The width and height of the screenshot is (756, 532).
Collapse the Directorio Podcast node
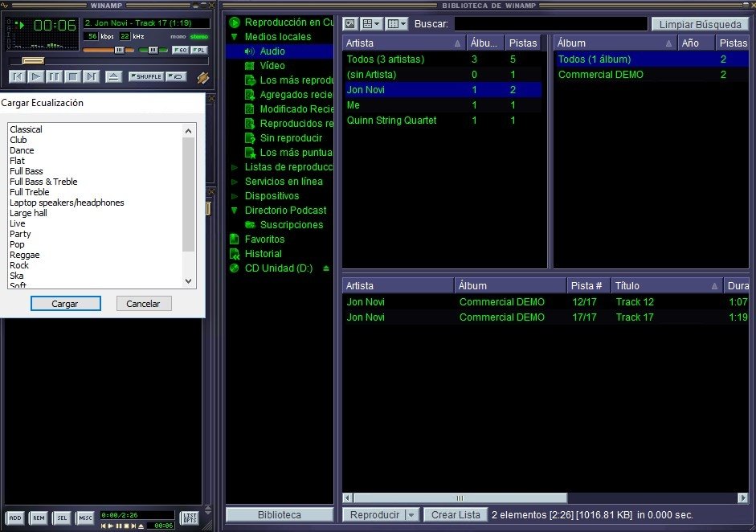tap(235, 211)
